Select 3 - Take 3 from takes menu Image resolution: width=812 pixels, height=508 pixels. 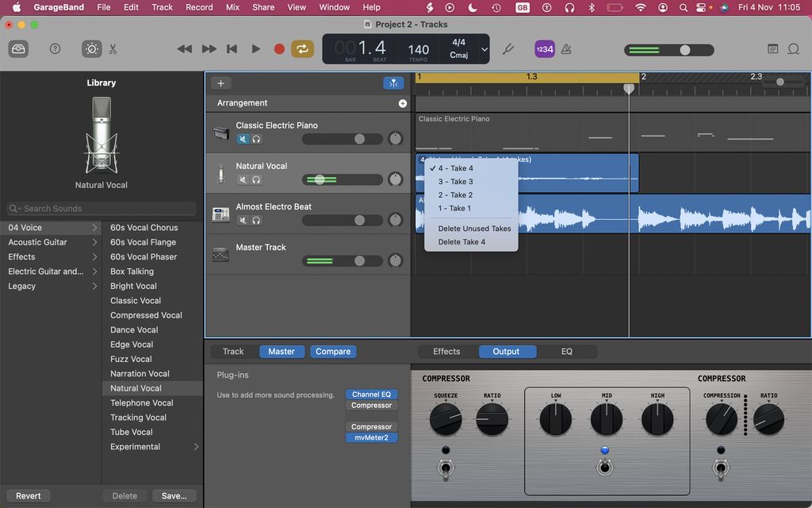456,181
